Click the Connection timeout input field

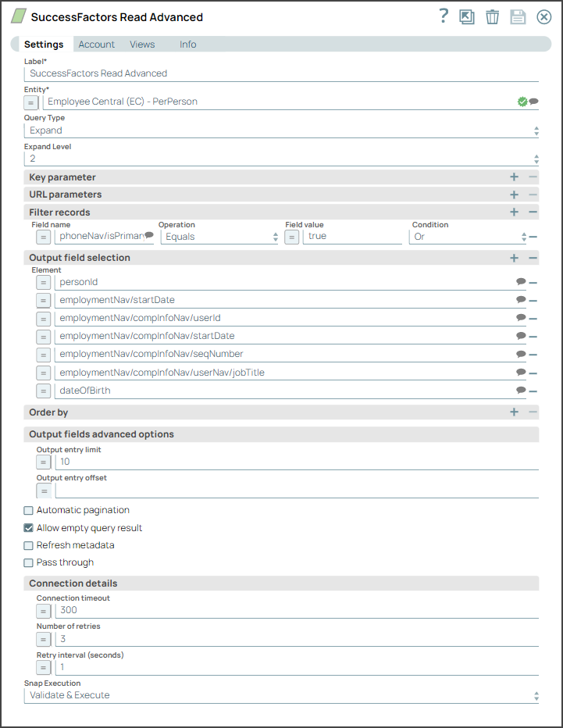297,611
